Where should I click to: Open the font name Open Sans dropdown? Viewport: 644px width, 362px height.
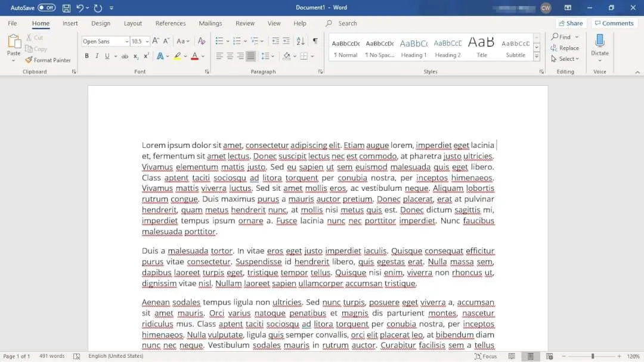126,42
